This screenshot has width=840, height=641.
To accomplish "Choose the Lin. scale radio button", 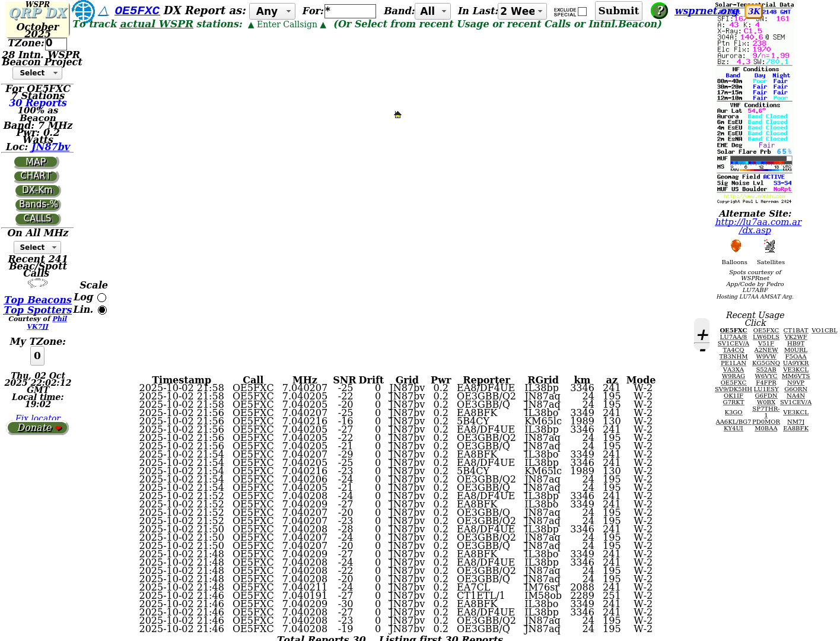I will pos(102,310).
